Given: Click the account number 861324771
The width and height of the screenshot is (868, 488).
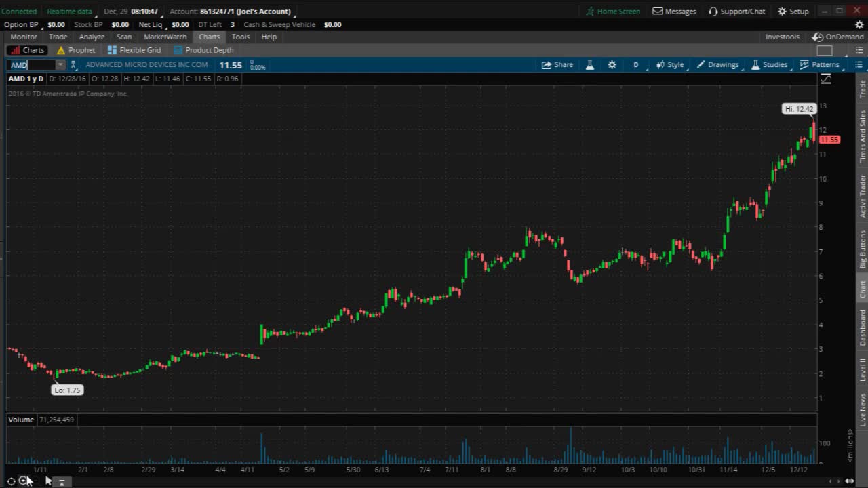Looking at the screenshot, I should 217,11.
